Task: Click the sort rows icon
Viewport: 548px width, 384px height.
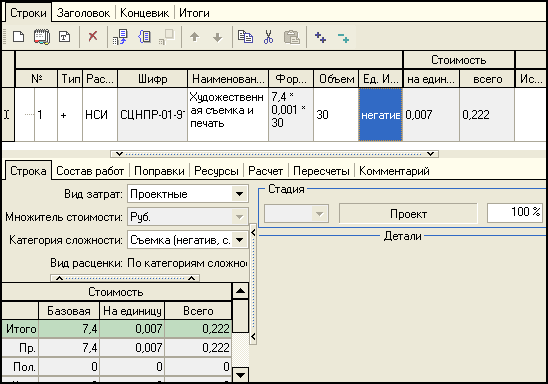Action: 120,37
